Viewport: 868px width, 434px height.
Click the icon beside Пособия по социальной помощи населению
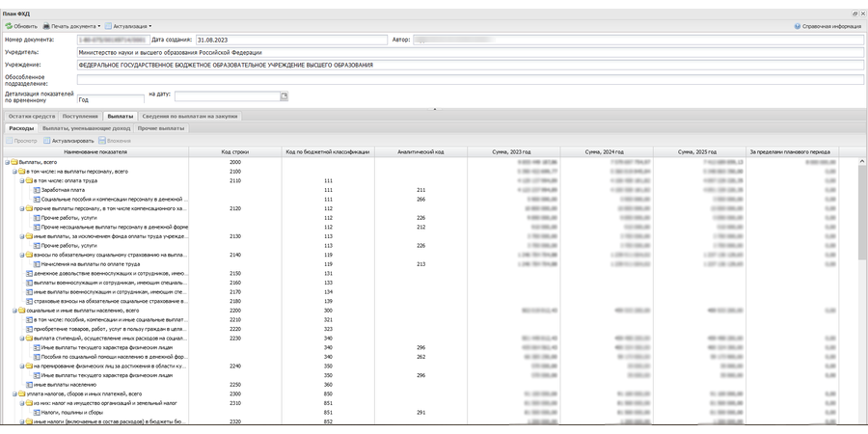pyautogui.click(x=37, y=357)
